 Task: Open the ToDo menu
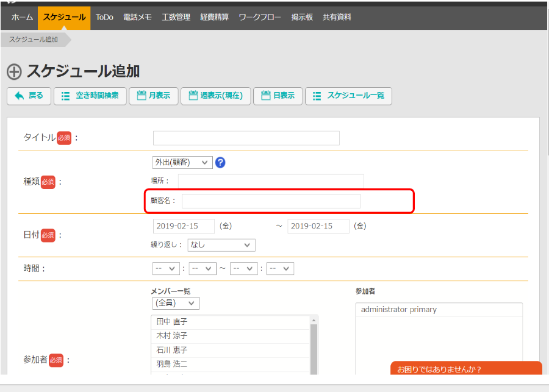click(104, 17)
